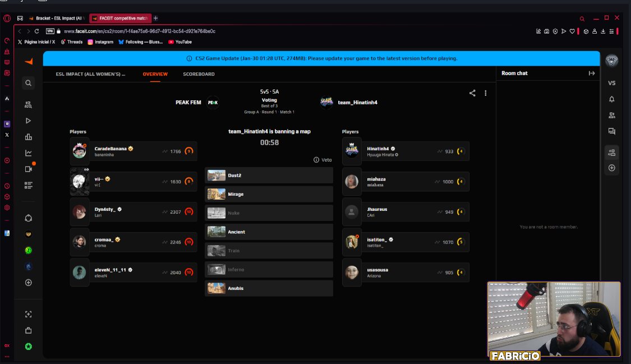The image size is (631, 364).
Task: Click the browser heart bookmark icon
Action: point(572,31)
